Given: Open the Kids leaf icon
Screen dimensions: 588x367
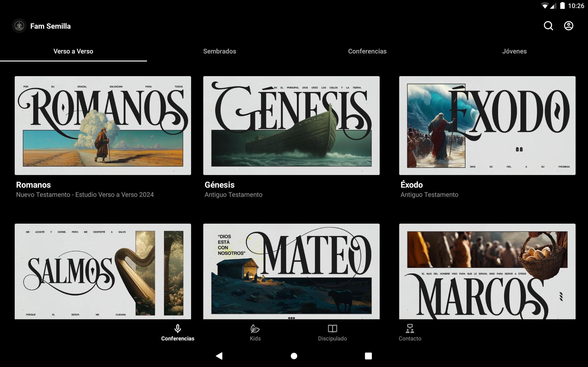Looking at the screenshot, I should click(255, 329).
